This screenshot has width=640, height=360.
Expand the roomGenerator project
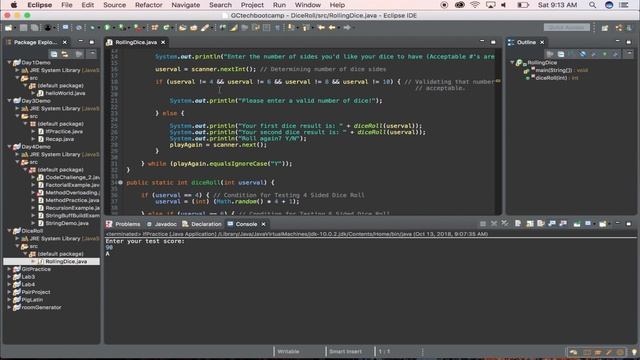(x=9, y=307)
